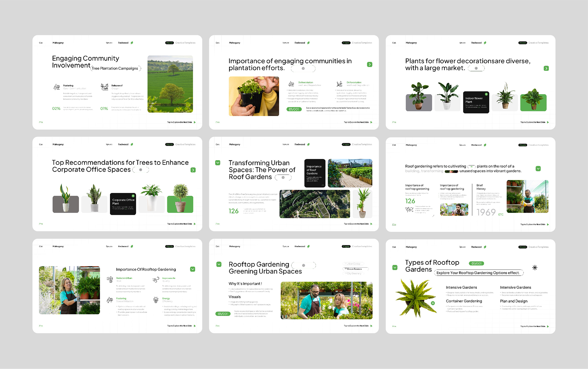
Task: Click the green checkmark icon on Rooftop Gardening slide
Action: pyautogui.click(x=218, y=264)
